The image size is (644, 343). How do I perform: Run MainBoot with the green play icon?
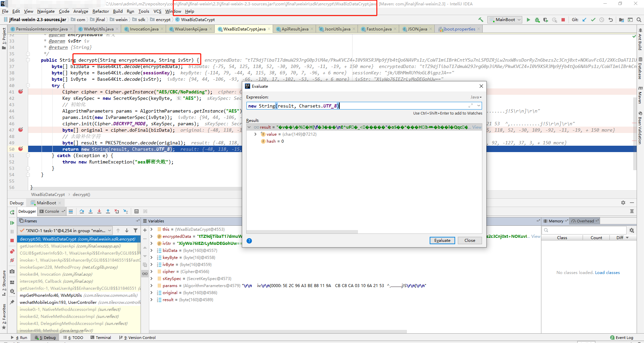click(528, 20)
